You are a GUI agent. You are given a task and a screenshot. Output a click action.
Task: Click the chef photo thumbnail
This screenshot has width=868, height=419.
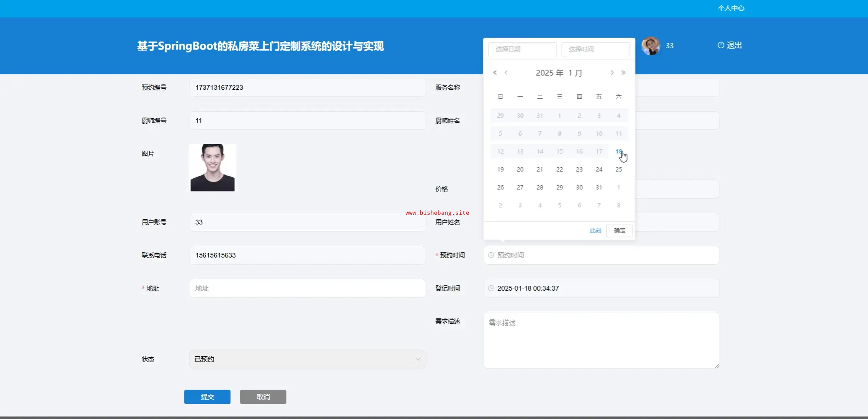tap(212, 168)
